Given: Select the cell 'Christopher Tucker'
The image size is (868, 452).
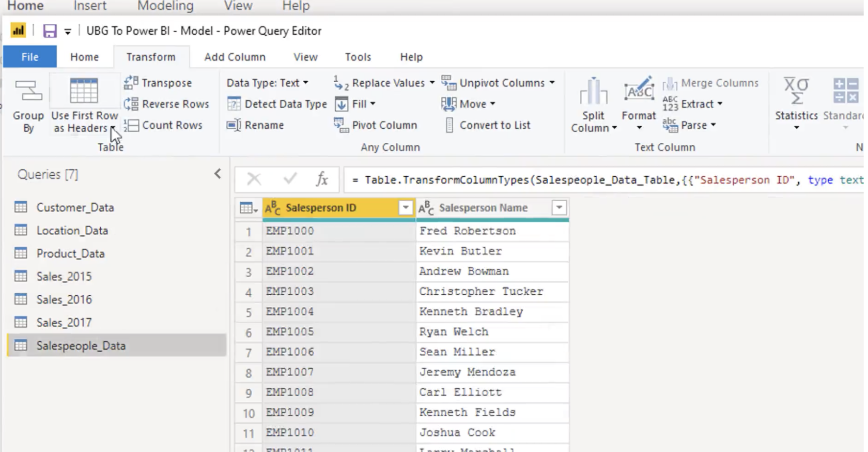Looking at the screenshot, I should pyautogui.click(x=492, y=291).
